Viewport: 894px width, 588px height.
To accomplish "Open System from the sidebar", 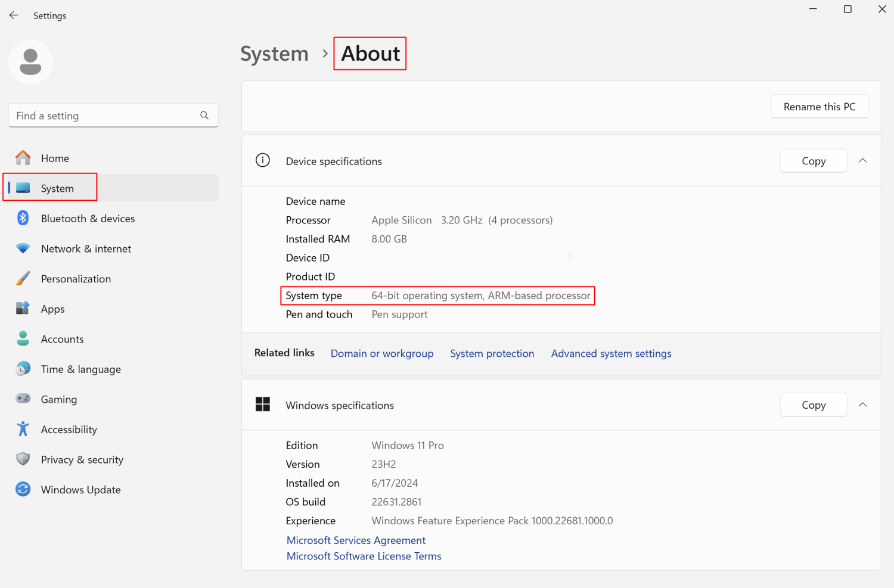I will point(57,187).
